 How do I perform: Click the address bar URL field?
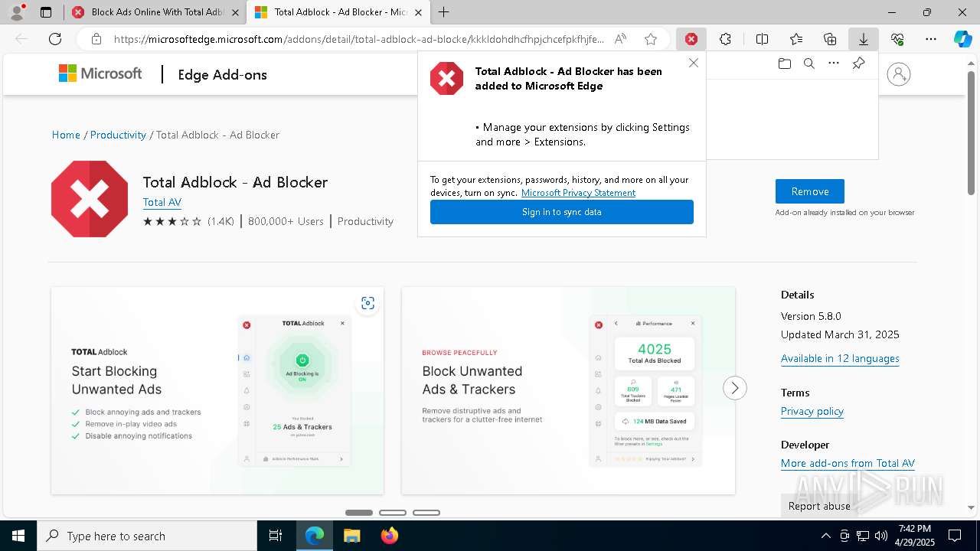358,39
